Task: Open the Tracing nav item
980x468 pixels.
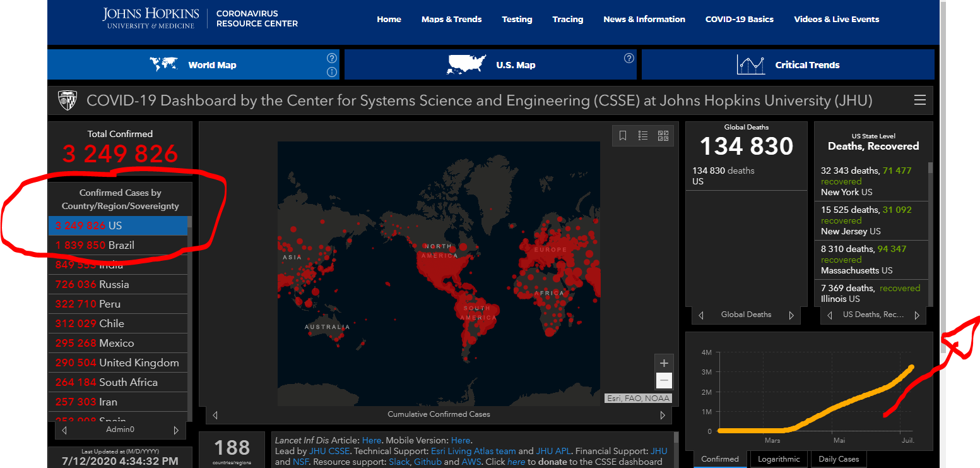Action: (x=568, y=19)
